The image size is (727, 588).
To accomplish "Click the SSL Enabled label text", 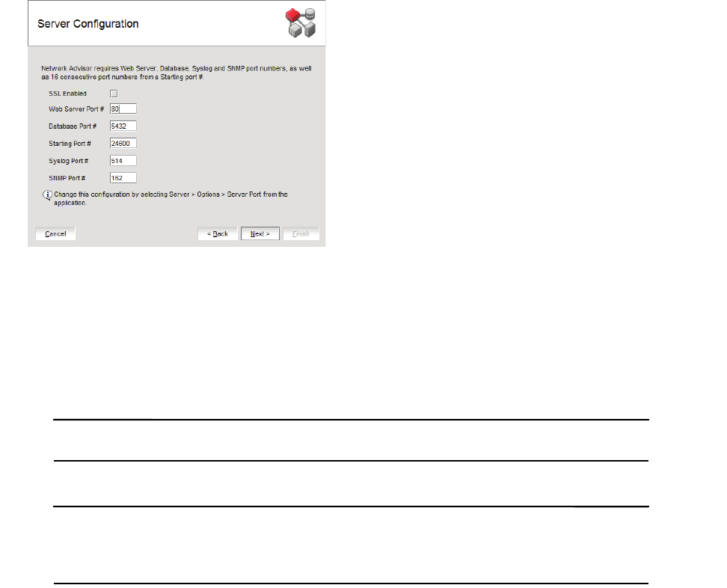I will [x=68, y=94].
